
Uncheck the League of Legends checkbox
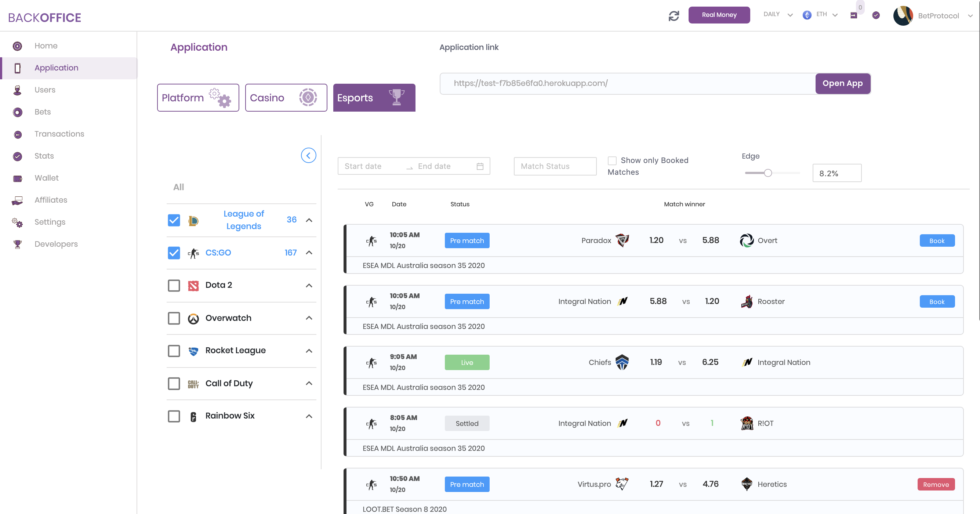pyautogui.click(x=174, y=220)
